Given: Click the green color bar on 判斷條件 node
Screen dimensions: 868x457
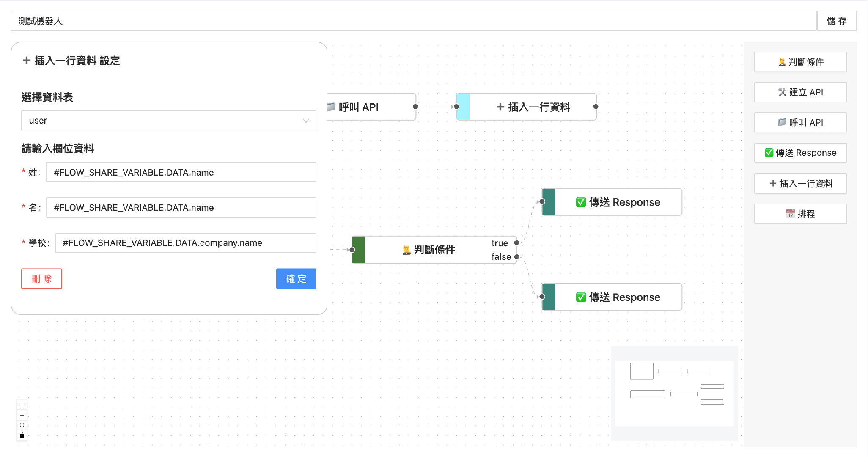Looking at the screenshot, I should pyautogui.click(x=359, y=250).
